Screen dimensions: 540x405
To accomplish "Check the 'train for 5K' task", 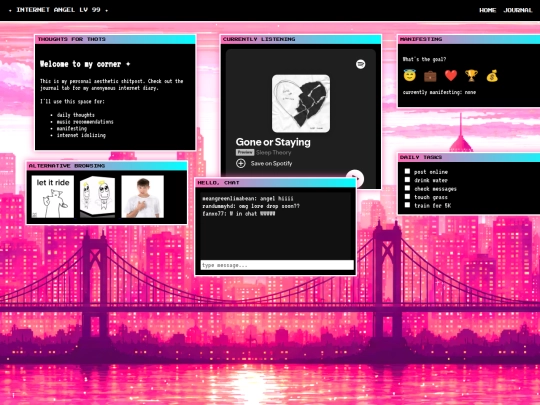I will pos(407,205).
